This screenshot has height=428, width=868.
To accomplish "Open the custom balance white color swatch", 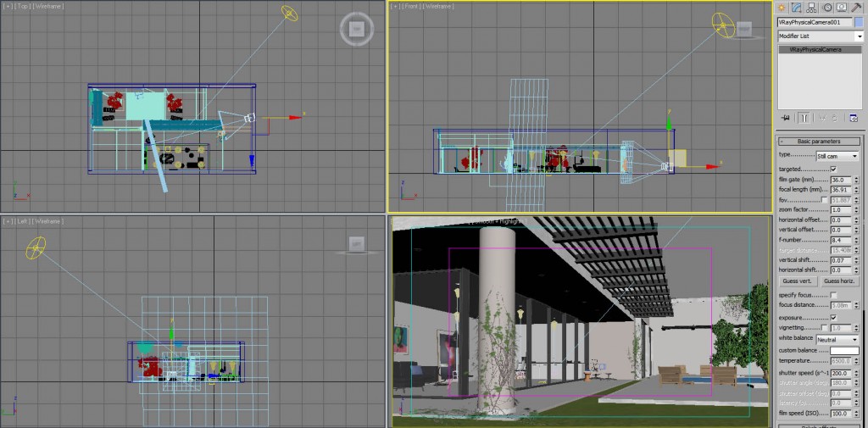I will click(844, 351).
